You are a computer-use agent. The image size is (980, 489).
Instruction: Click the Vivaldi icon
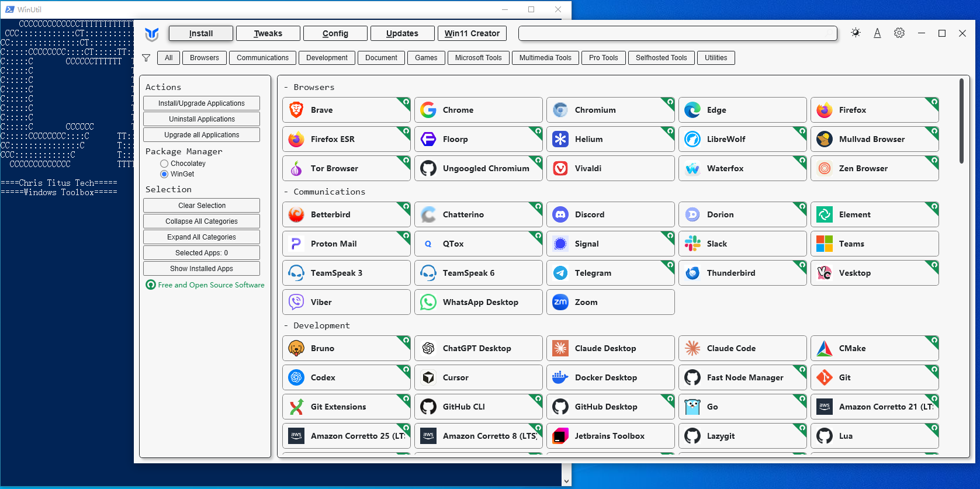pos(560,168)
